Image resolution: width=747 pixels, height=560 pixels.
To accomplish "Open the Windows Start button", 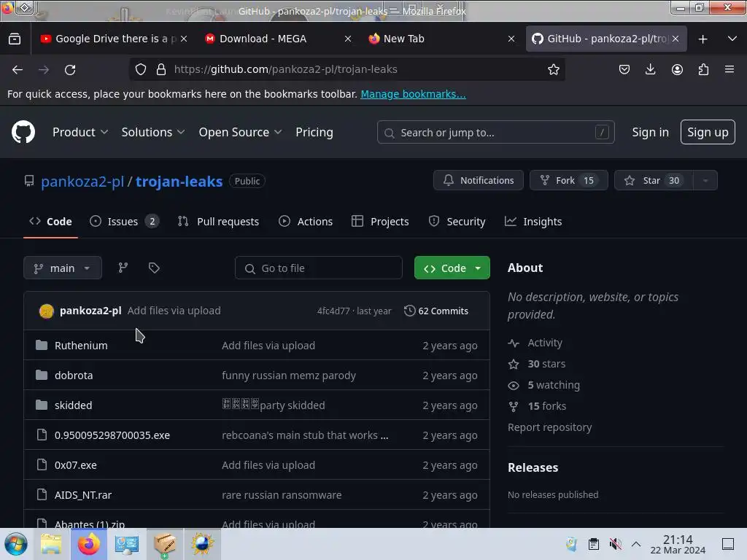I will [16, 544].
